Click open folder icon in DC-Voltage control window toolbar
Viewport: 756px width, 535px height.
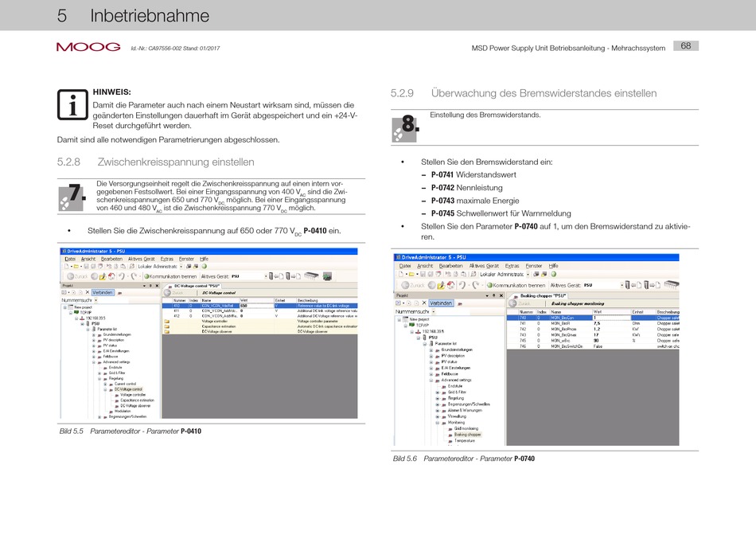76,266
